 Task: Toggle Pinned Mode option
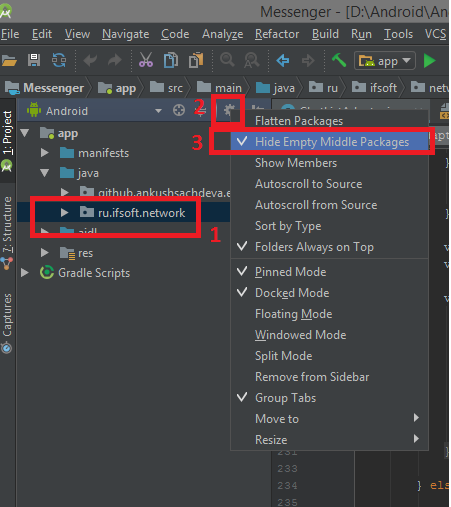click(x=329, y=272)
